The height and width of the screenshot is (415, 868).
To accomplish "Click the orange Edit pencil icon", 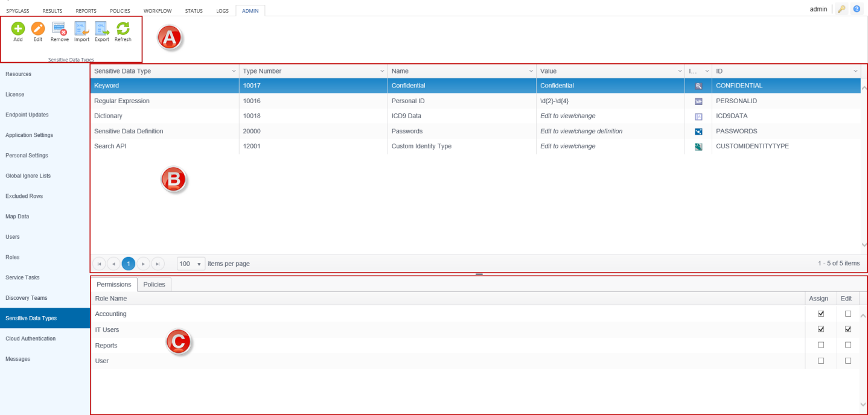I will point(38,28).
